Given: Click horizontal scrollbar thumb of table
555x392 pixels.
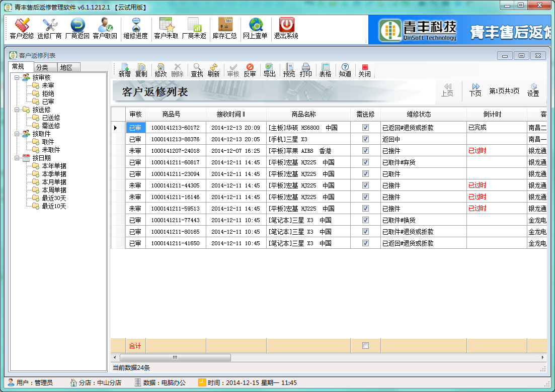Looking at the screenshot, I should coord(175,358).
